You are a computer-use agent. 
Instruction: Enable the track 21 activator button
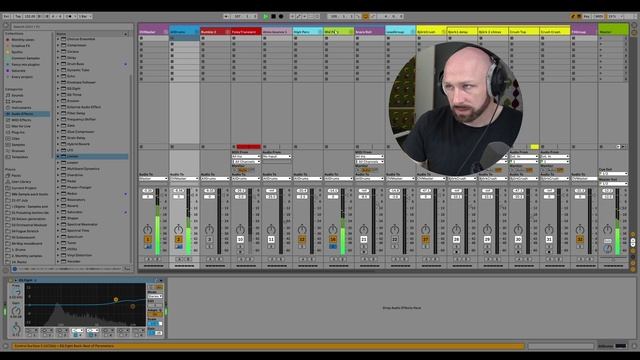tap(363, 240)
